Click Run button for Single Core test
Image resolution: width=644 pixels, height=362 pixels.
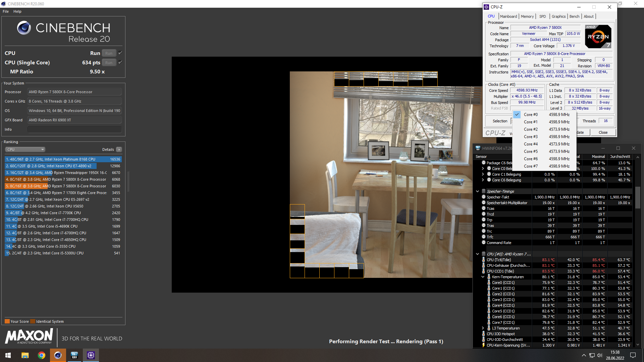click(109, 63)
